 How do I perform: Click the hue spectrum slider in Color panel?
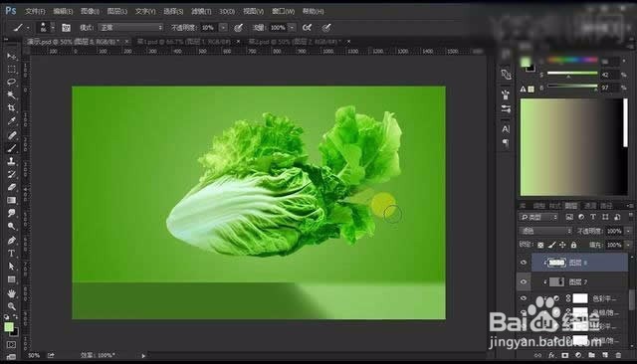(572, 60)
